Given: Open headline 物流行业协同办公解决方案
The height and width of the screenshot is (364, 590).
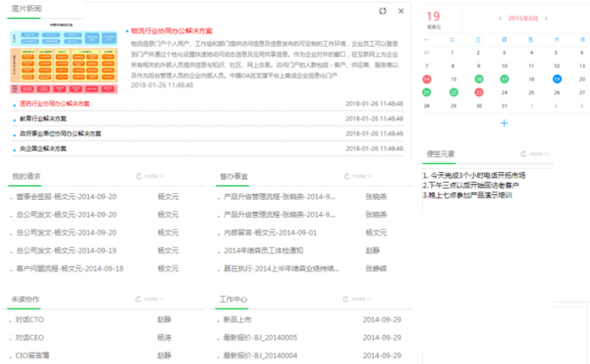Looking at the screenshot, I should click(171, 31).
